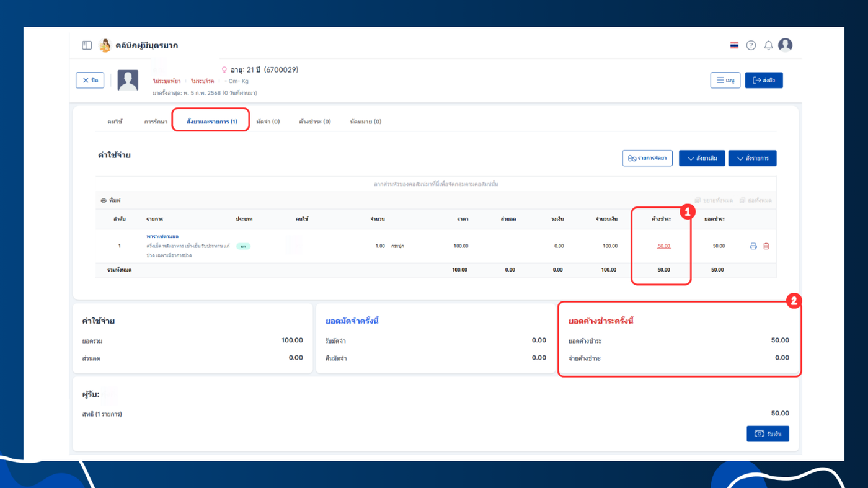Click ย่อทั้งหมด collapse all
The height and width of the screenshot is (488, 868).
click(x=756, y=200)
